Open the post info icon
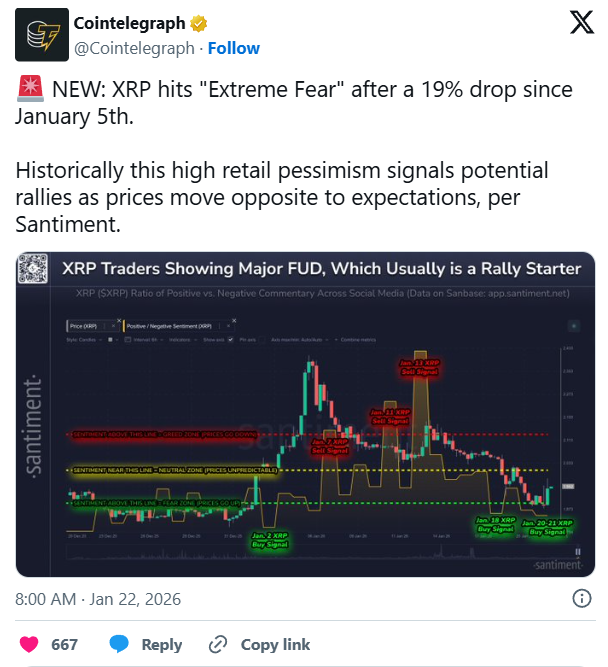The height and width of the screenshot is (667, 608). (x=581, y=599)
